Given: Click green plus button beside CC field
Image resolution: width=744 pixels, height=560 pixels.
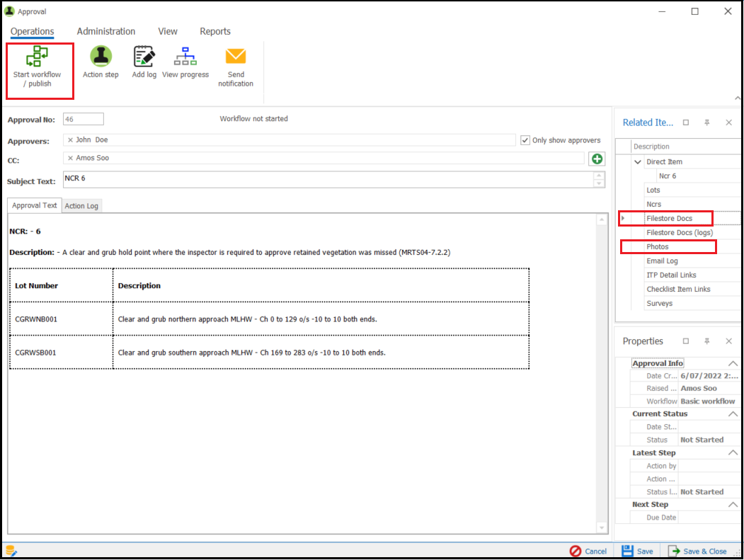Looking at the screenshot, I should [597, 159].
